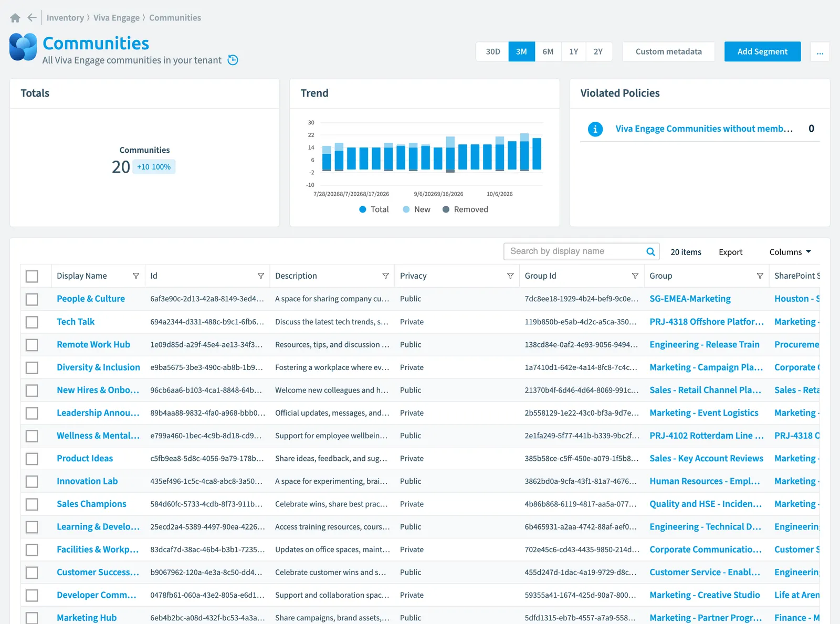Open the Viva Engage breadcrumb
The image size is (840, 624).
(x=117, y=18)
